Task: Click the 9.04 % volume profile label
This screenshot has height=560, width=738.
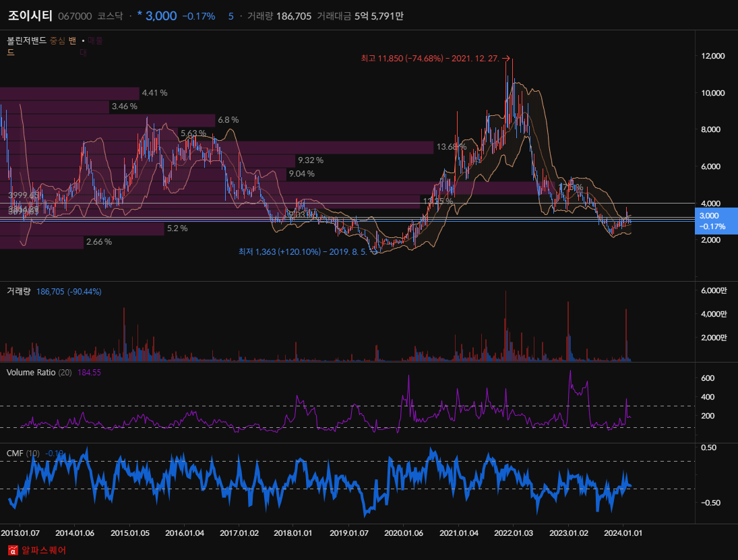Action: pos(302,174)
